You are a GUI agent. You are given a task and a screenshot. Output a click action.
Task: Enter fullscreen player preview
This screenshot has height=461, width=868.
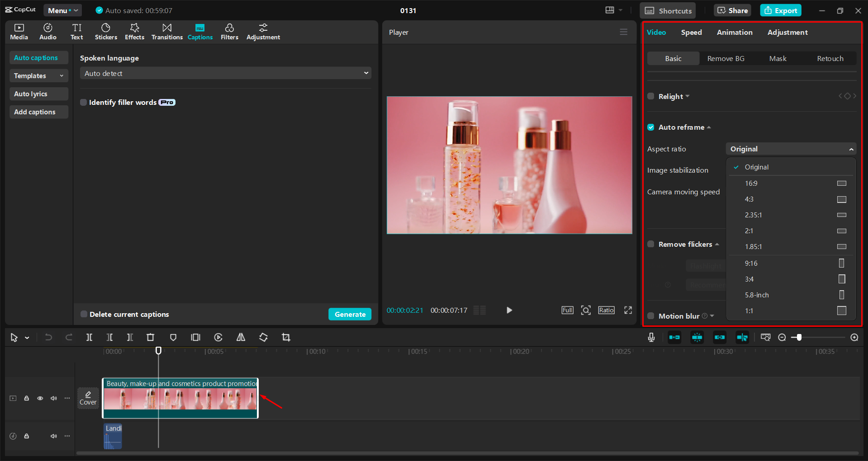(628, 310)
